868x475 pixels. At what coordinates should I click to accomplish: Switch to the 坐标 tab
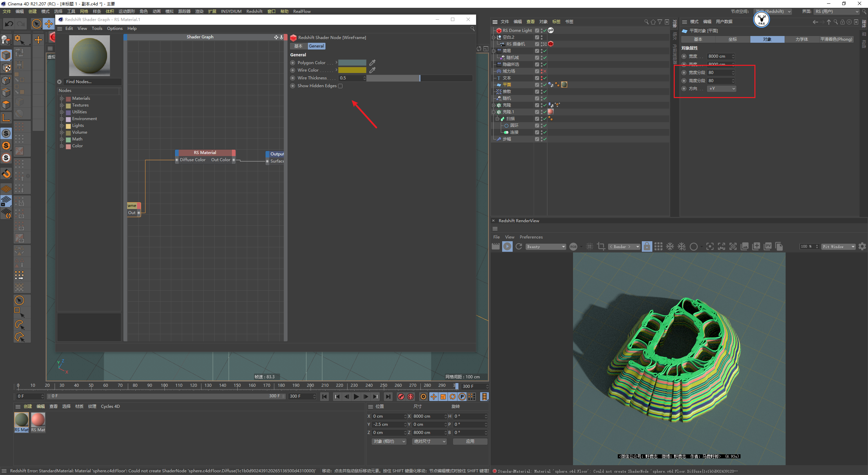point(733,39)
